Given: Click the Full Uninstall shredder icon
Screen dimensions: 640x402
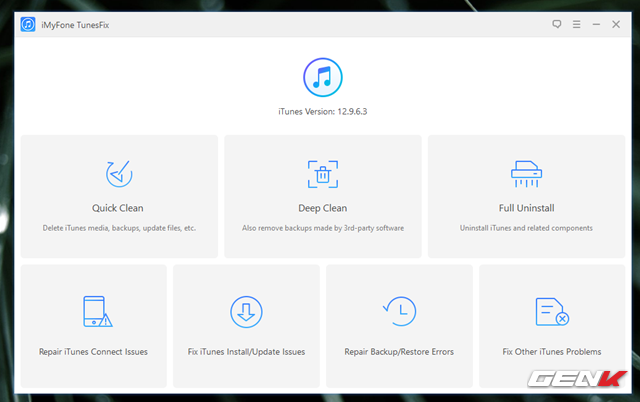Looking at the screenshot, I should pos(527,174).
